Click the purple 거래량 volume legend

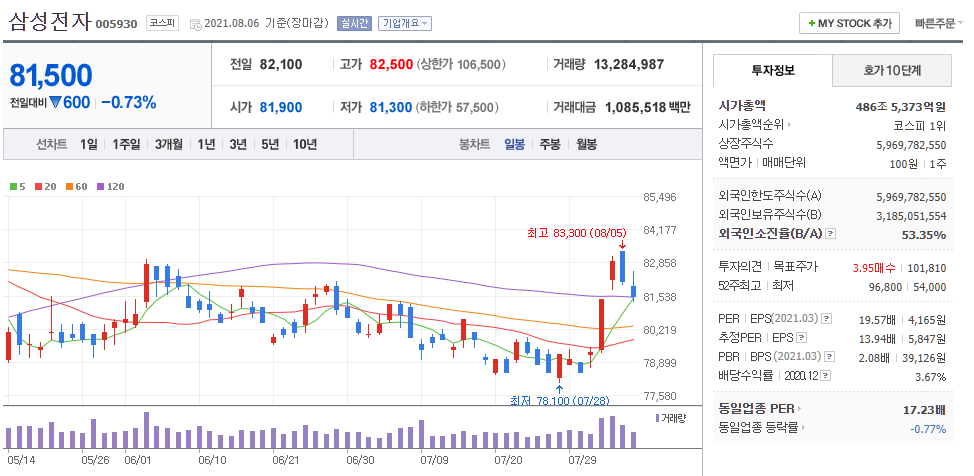pyautogui.click(x=671, y=418)
